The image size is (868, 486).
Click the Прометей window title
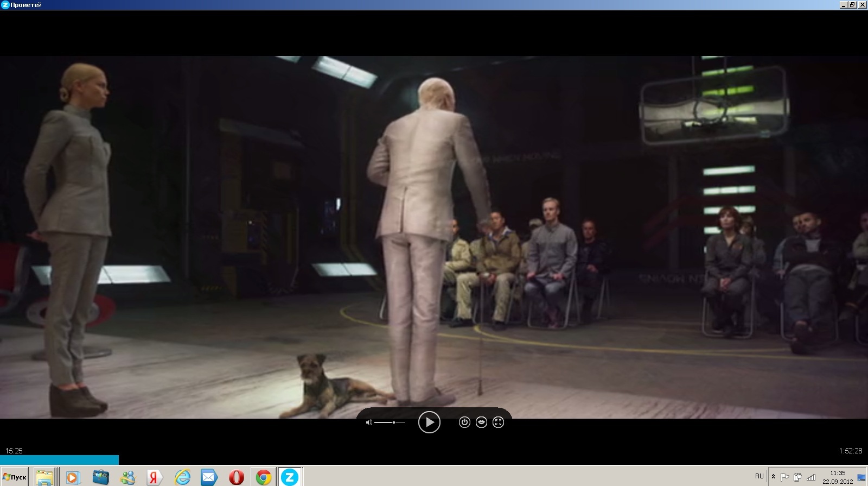pos(26,5)
